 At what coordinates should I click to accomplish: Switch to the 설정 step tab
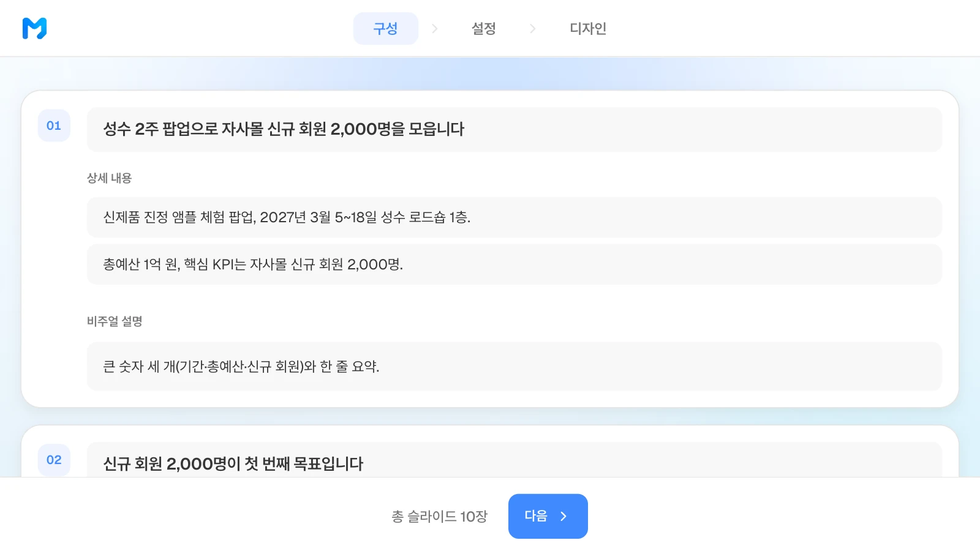click(484, 28)
